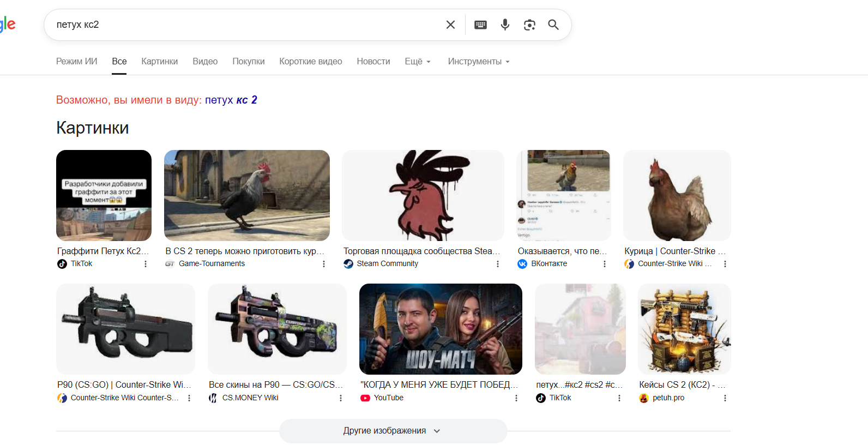The image size is (868, 445).
Task: Open options menu for the ВКонтакте result
Action: click(x=605, y=264)
